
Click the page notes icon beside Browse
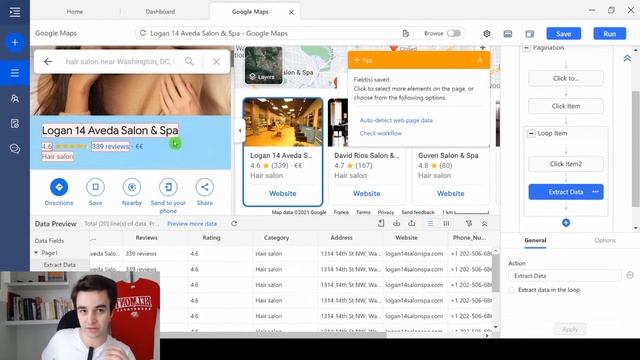coord(405,33)
